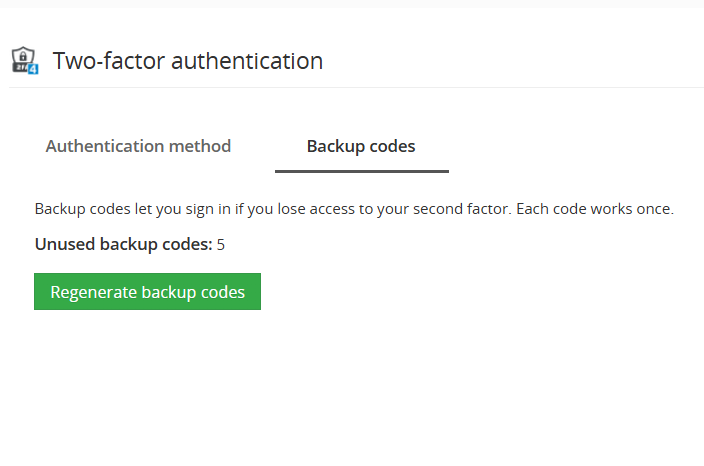Click the unused backup codes count of 5

coord(220,245)
